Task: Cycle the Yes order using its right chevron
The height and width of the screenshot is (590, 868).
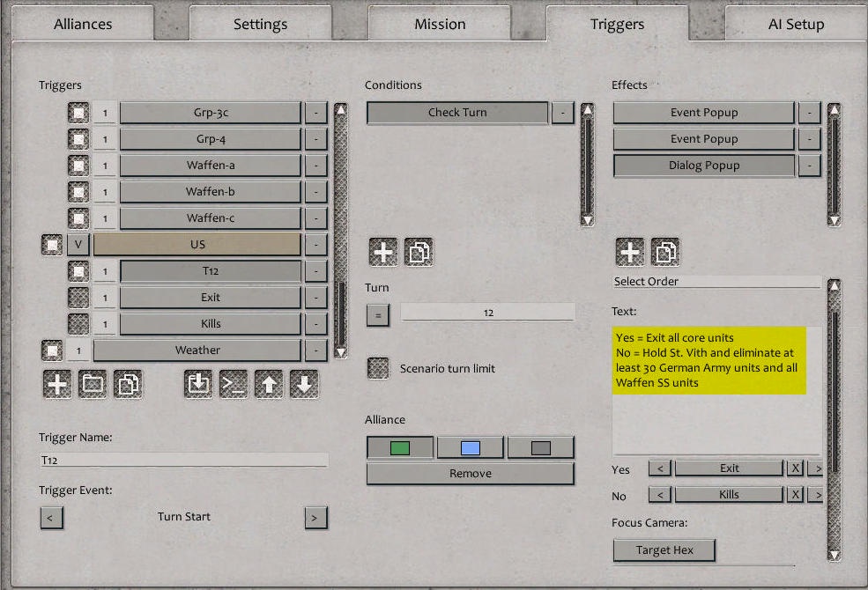Action: 815,468
